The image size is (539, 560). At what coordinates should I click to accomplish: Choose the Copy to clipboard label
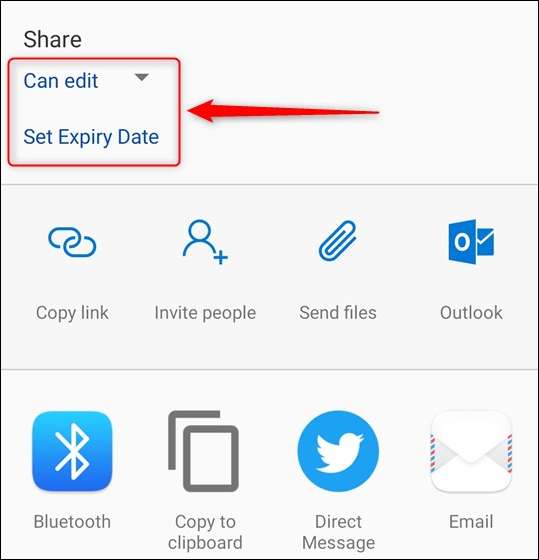205,532
